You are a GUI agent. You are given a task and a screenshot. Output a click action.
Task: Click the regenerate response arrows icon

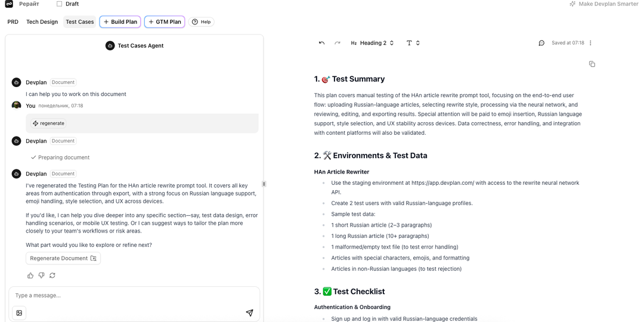click(52, 275)
